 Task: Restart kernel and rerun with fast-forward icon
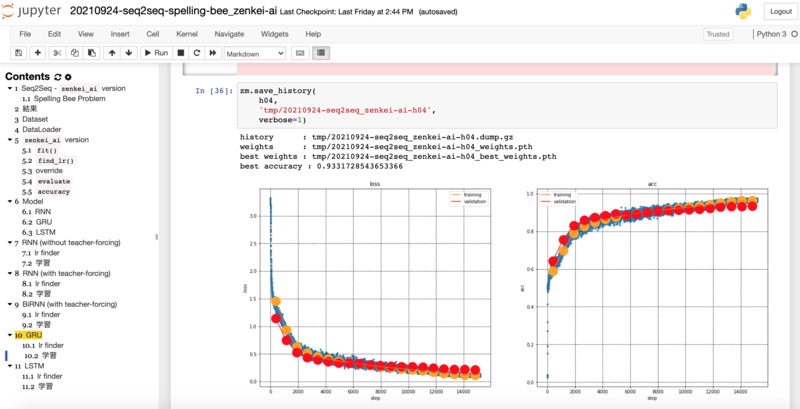tap(212, 52)
